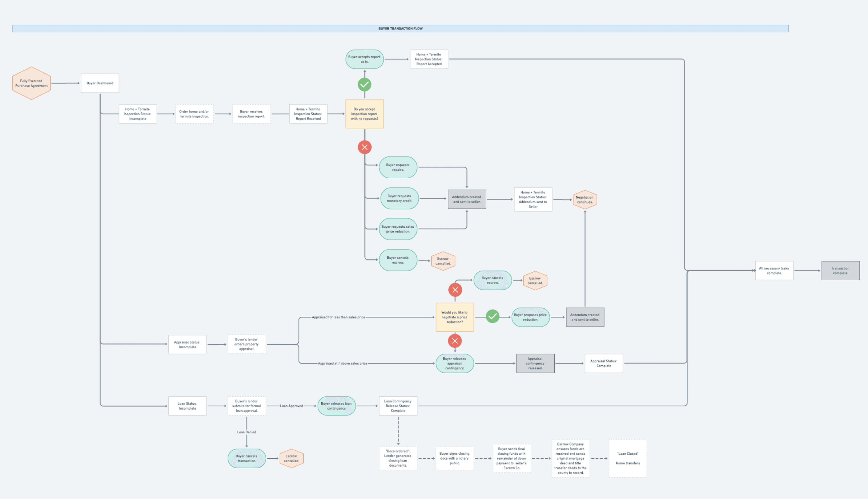Click the Loan Denied connector label
Screen dimensions: 868x499
click(247, 432)
